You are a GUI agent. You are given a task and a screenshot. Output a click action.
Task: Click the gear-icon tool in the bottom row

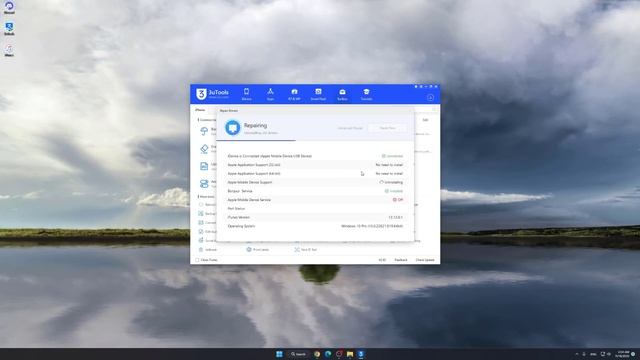[x=249, y=249]
